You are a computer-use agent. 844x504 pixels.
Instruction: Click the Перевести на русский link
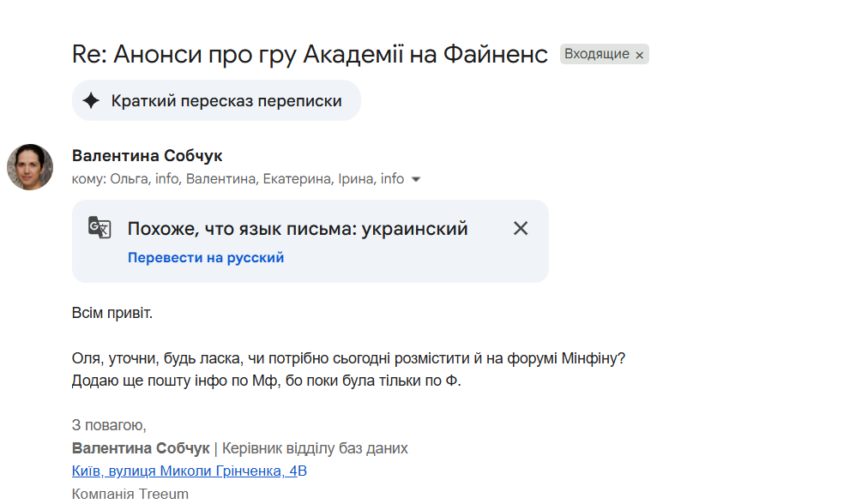206,257
